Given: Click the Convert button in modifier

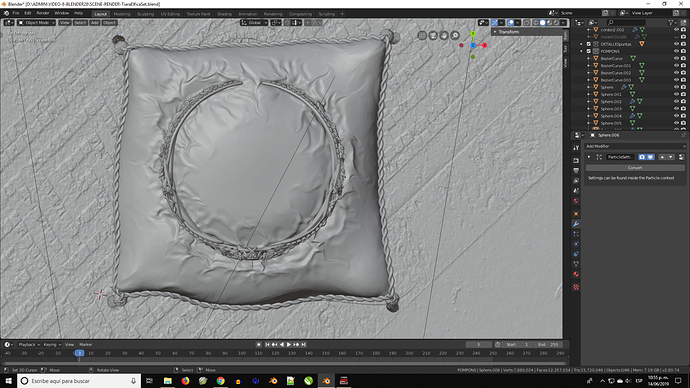Looking at the screenshot, I should (635, 168).
